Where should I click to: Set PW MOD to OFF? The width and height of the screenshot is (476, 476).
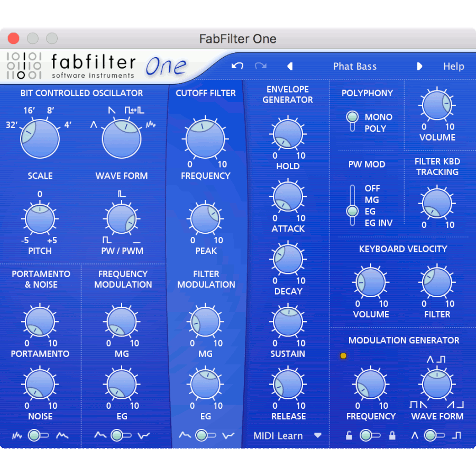(x=372, y=188)
